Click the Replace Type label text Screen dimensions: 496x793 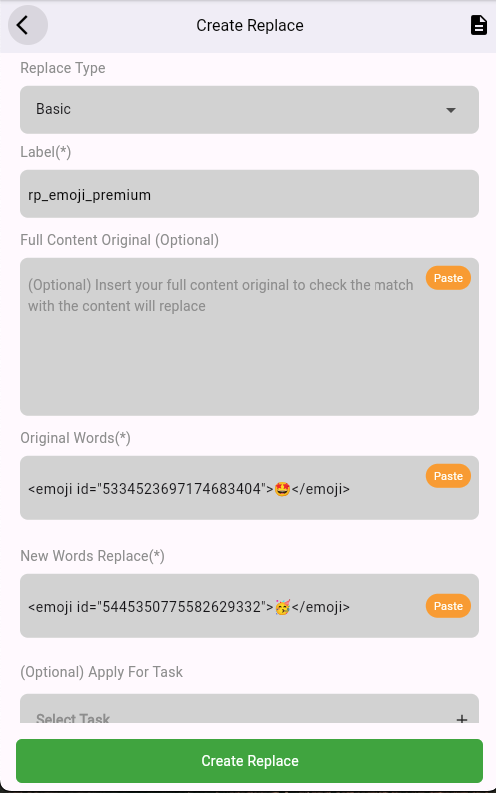[x=63, y=68]
